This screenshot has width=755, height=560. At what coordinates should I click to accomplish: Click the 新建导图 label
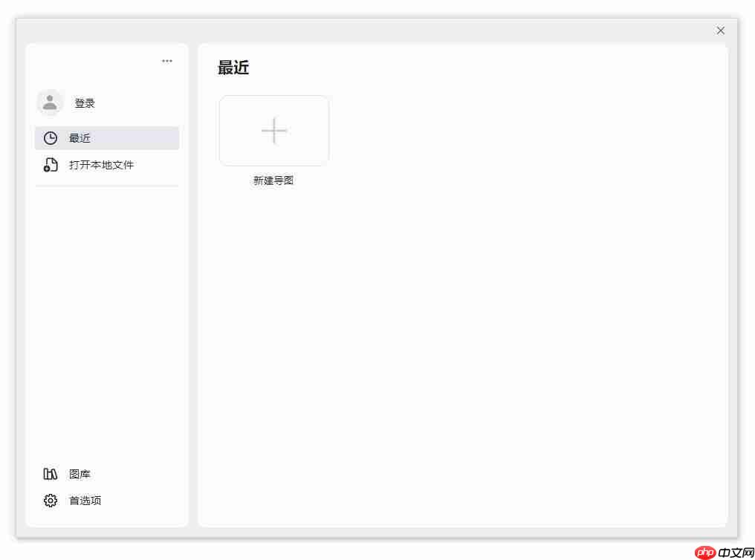click(x=273, y=180)
